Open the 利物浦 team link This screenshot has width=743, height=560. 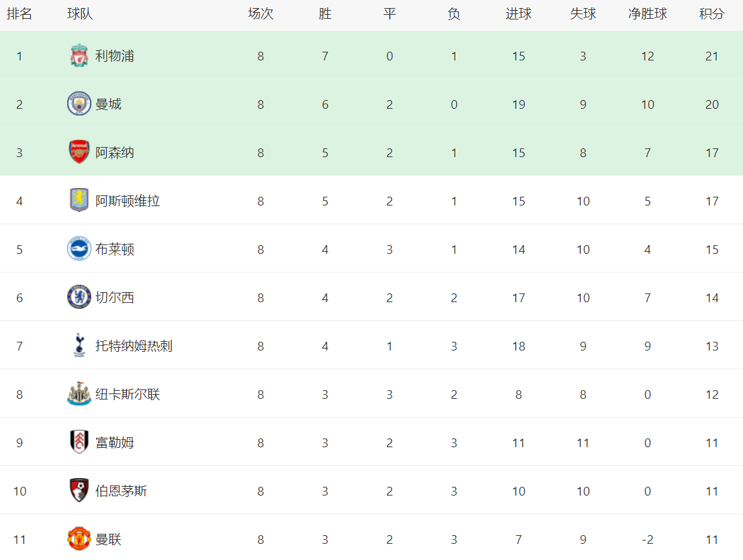coord(115,56)
